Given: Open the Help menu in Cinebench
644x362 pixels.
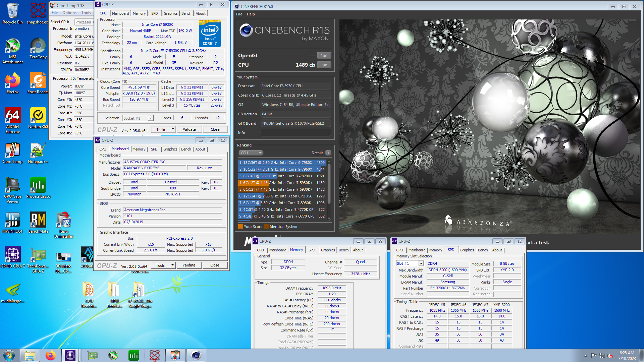Looking at the screenshot, I should point(251,14).
